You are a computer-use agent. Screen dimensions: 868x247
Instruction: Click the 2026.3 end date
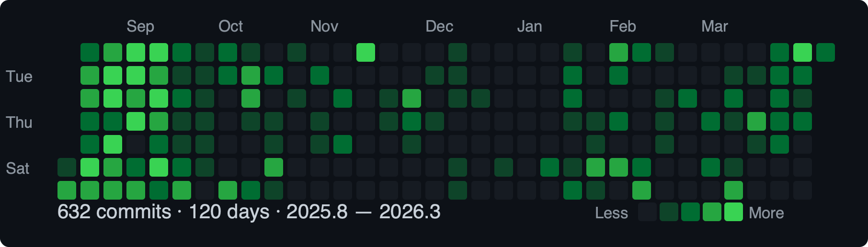coord(410,212)
